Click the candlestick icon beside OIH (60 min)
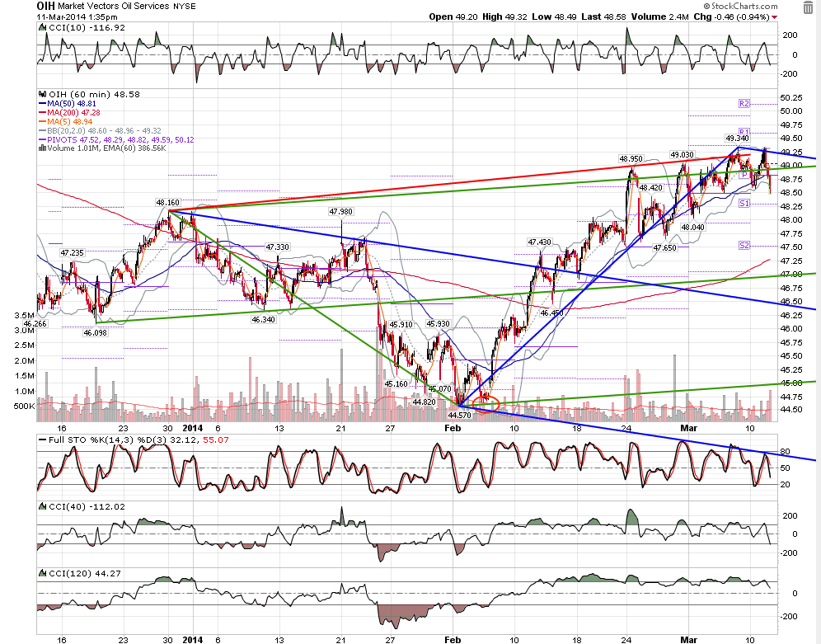This screenshot has width=821, height=644. (x=43, y=94)
